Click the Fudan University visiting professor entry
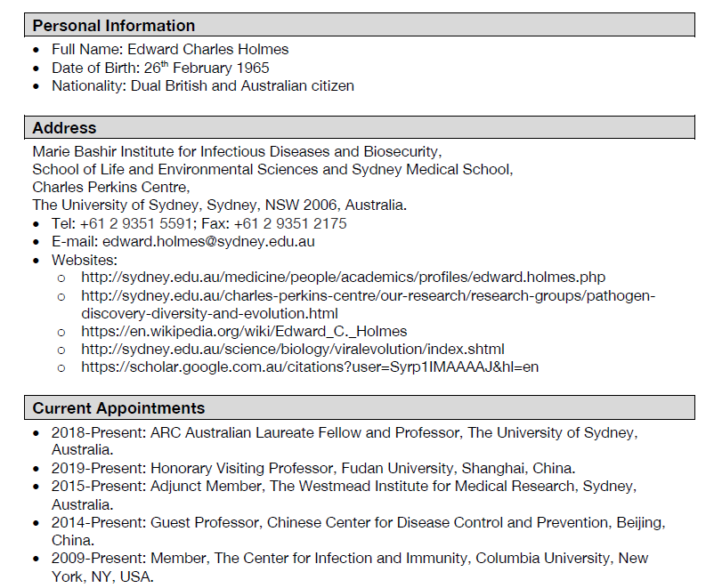 tap(312, 468)
